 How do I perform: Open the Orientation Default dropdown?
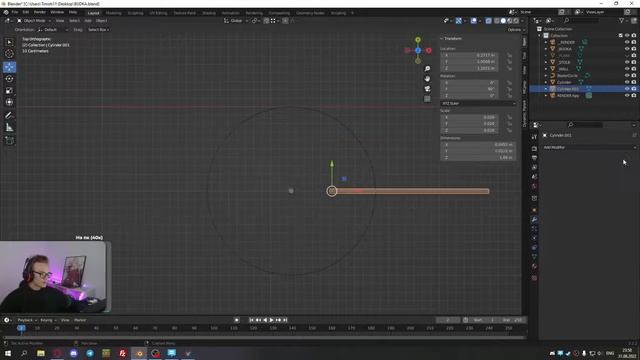click(53, 29)
